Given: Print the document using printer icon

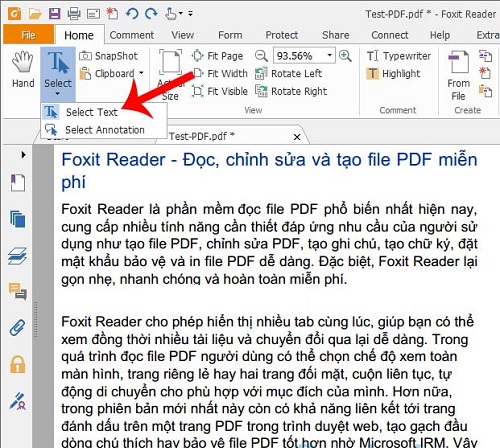Looking at the screenshot, I should click(74, 14).
